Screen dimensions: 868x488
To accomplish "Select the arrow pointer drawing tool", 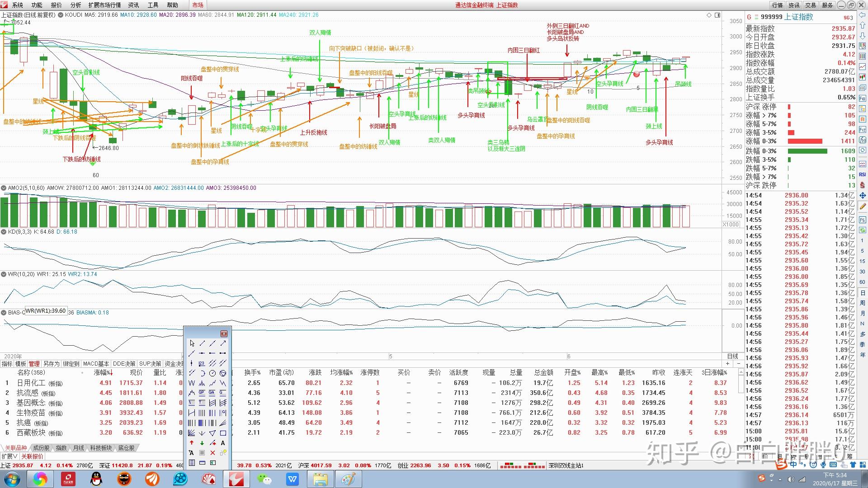I will click(x=192, y=343).
